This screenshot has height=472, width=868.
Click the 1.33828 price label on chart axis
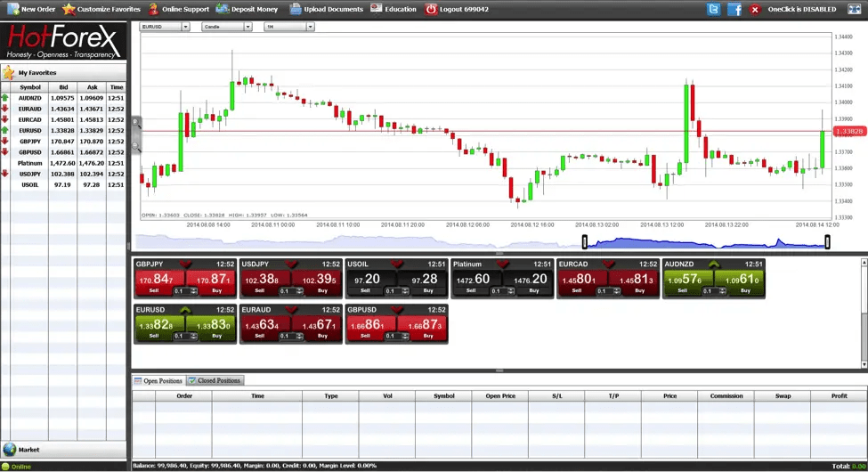tap(848, 131)
